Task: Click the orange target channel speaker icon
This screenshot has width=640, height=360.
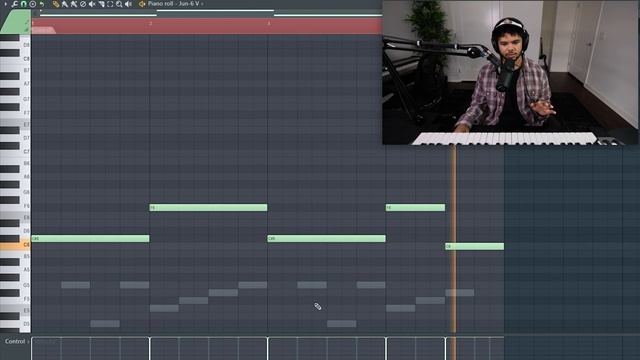Action: coord(142,4)
